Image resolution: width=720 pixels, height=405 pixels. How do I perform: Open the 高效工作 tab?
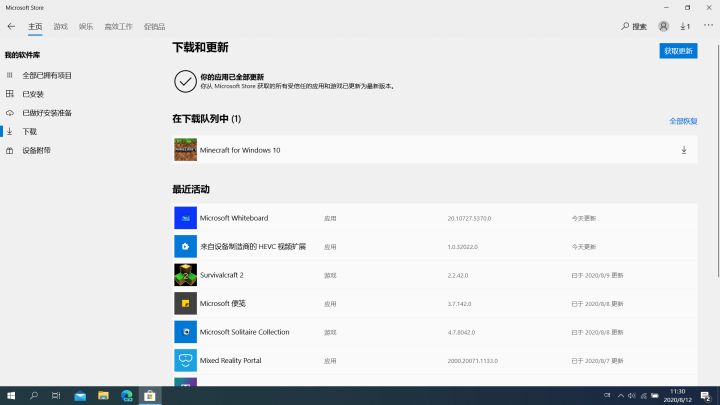pos(118,27)
